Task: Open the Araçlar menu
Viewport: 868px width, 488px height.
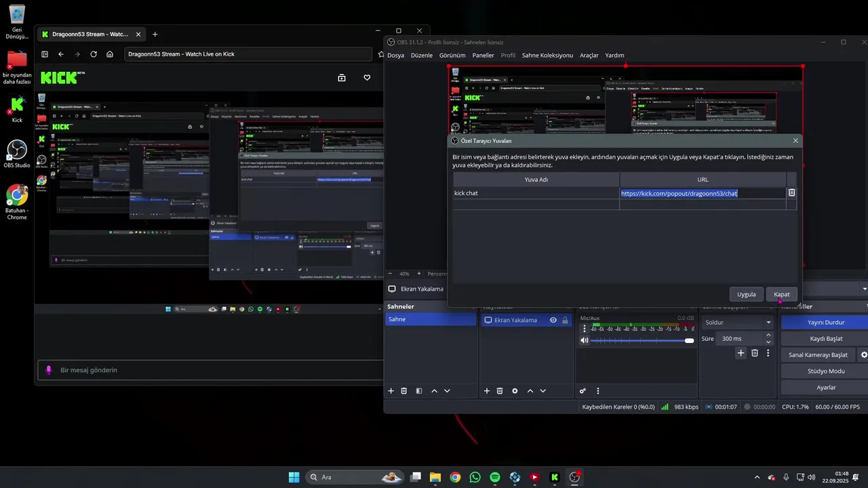Action: point(589,55)
